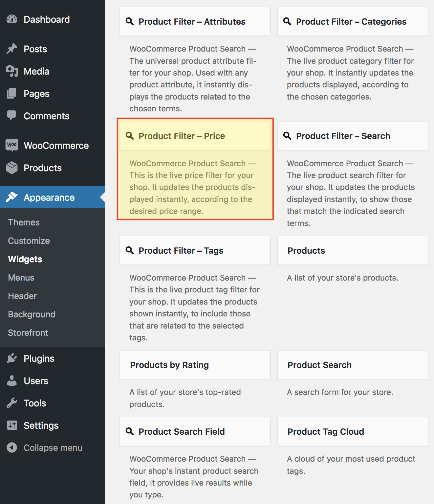
Task: Open Pages in the admin menu
Action: click(53, 94)
